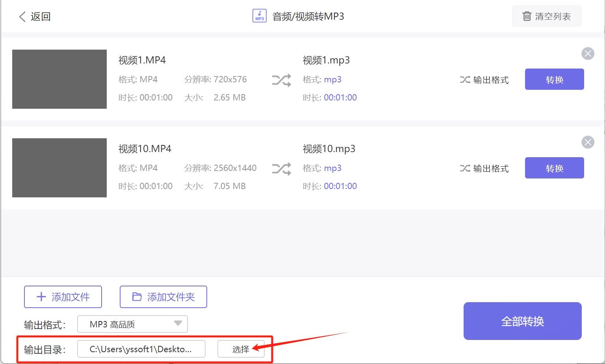Open the MP3 高品质 format dropdown
This screenshot has width=605, height=364.
[132, 324]
